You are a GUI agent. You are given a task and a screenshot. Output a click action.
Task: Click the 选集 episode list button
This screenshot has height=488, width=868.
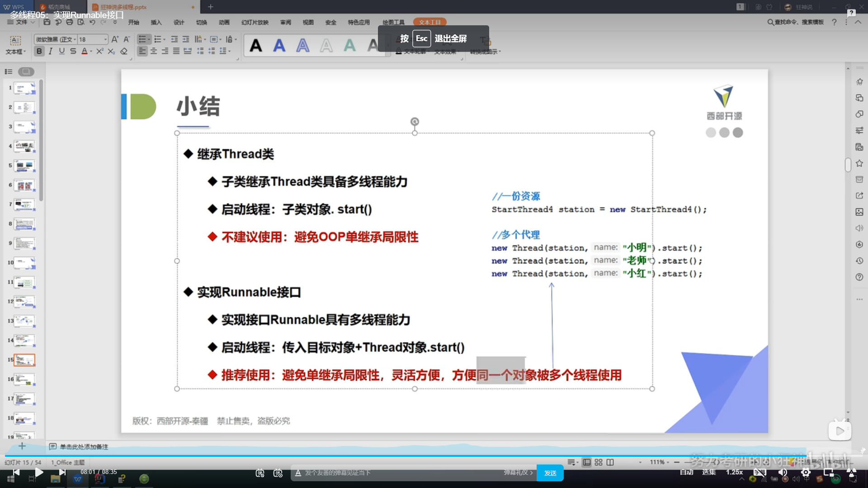pyautogui.click(x=709, y=472)
